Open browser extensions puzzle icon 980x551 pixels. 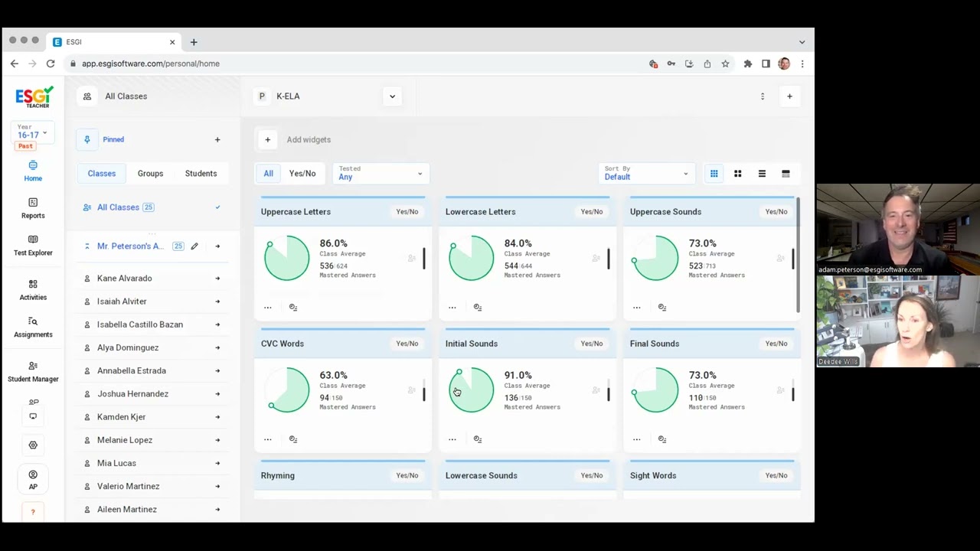tap(747, 64)
